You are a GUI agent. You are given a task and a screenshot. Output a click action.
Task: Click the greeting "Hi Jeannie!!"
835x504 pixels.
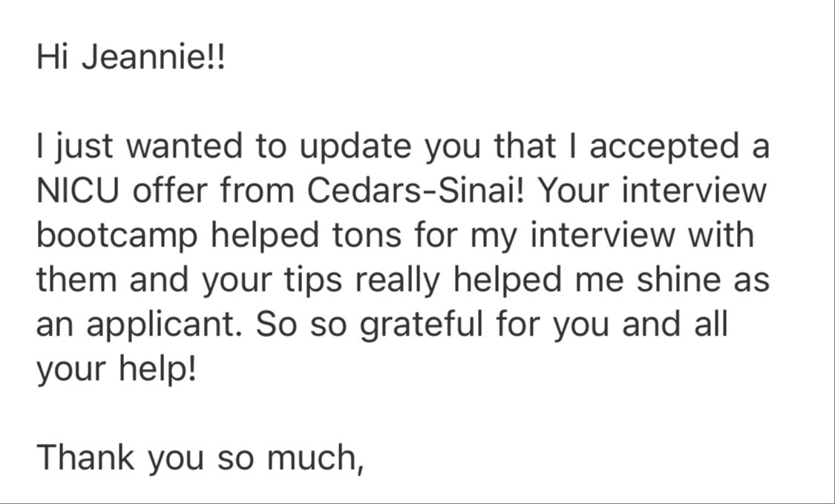(130, 58)
